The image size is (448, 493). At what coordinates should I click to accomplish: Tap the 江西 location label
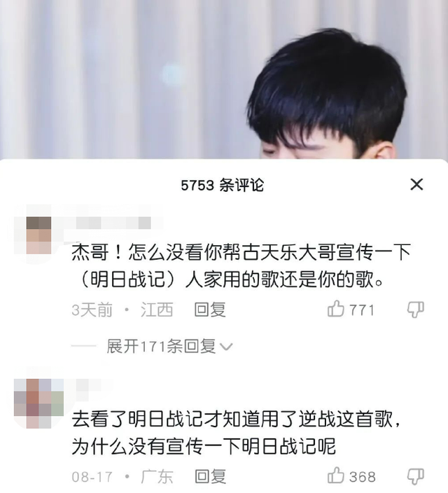coord(157,310)
